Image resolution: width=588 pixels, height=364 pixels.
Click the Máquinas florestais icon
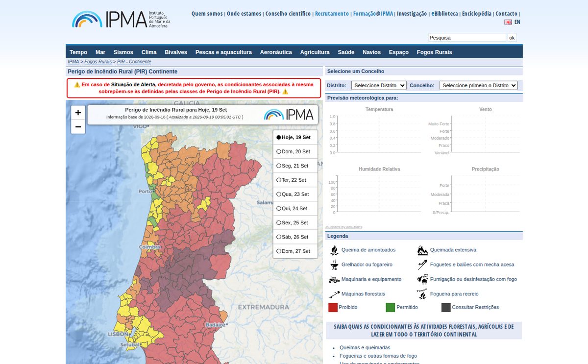pos(334,294)
